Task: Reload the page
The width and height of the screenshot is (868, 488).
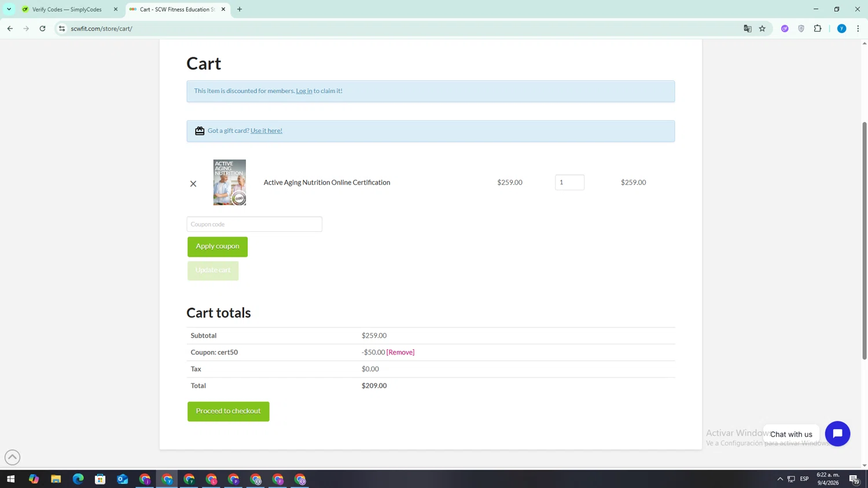Action: coord(42,28)
